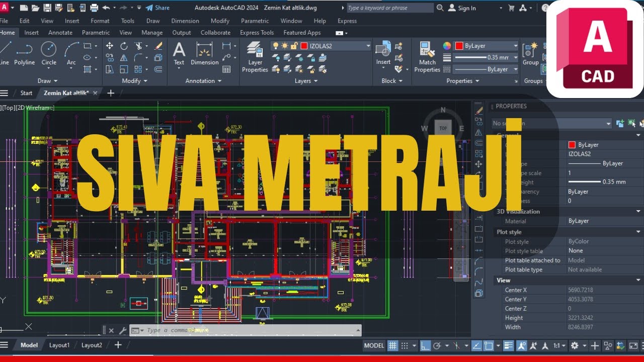Select the Move tool in Modify panel
The height and width of the screenshot is (362, 644).
pyautogui.click(x=110, y=46)
